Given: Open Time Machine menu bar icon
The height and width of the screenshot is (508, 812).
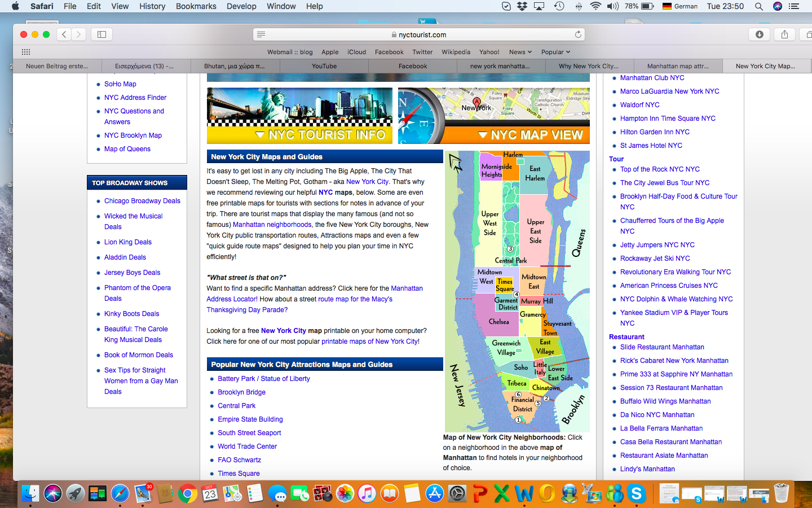Looking at the screenshot, I should (559, 6).
